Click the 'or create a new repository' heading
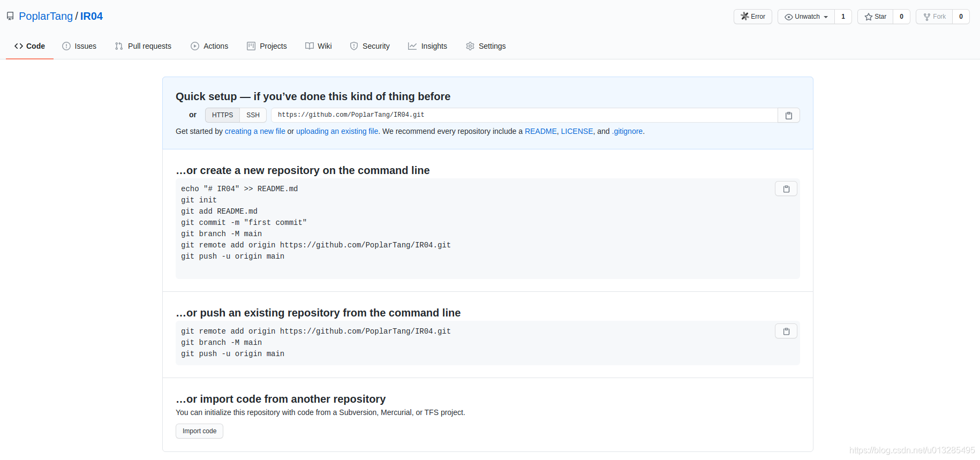Image resolution: width=980 pixels, height=460 pixels. point(303,170)
